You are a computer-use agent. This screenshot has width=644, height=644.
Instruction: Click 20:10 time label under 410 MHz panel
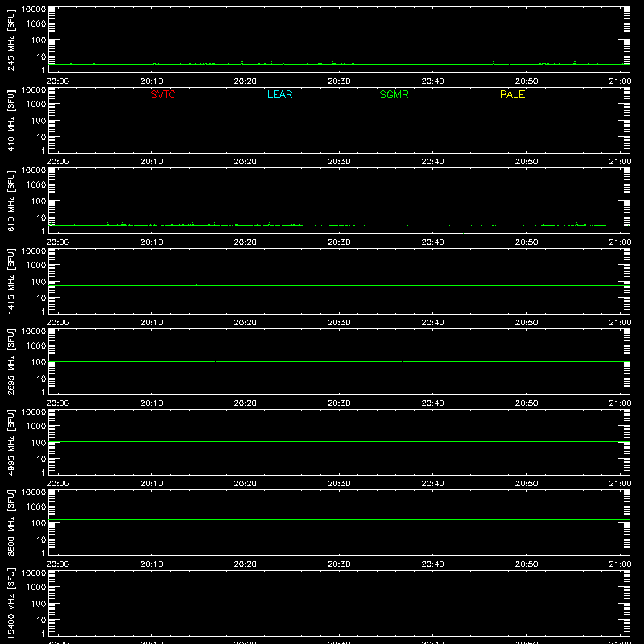[x=151, y=162]
